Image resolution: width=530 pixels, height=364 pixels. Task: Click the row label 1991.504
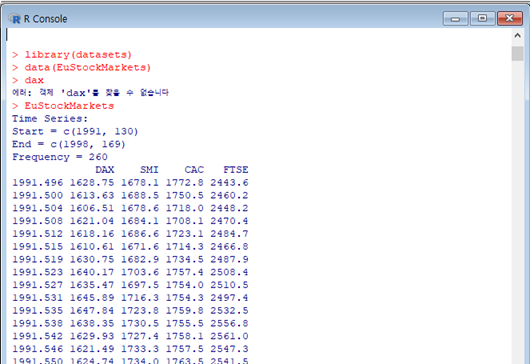(x=38, y=208)
